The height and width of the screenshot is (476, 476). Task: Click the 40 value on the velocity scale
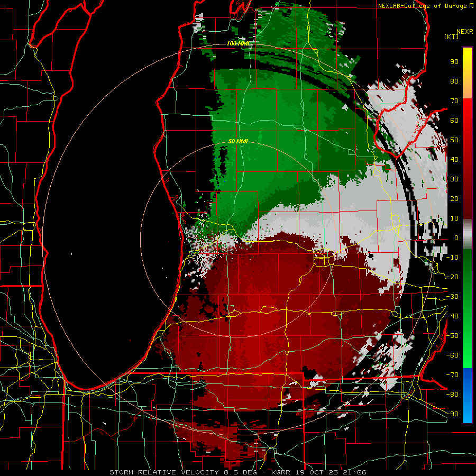pyautogui.click(x=454, y=159)
